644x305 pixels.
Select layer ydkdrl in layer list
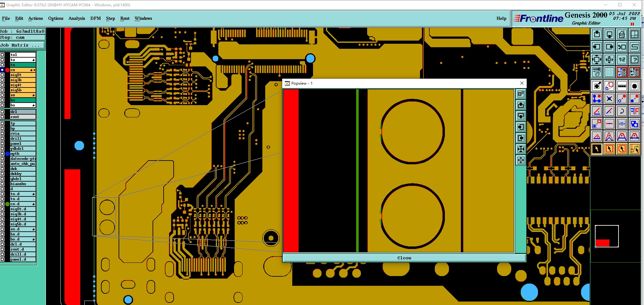tap(23, 149)
